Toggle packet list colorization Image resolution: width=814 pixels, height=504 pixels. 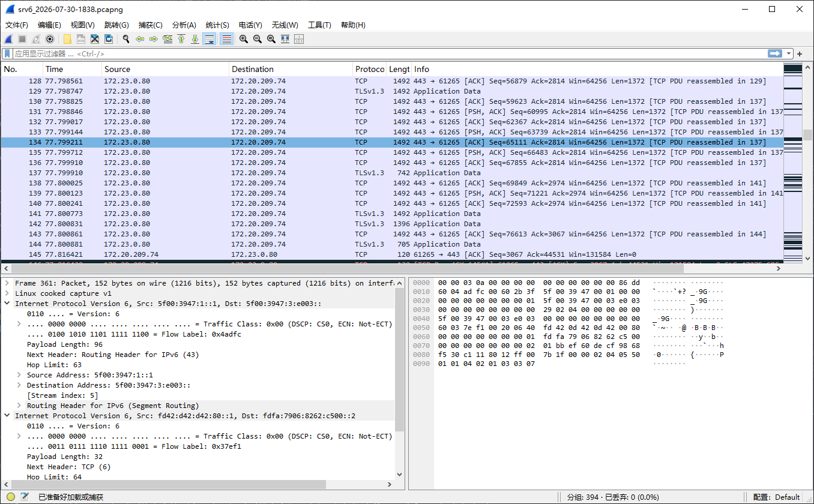click(227, 39)
